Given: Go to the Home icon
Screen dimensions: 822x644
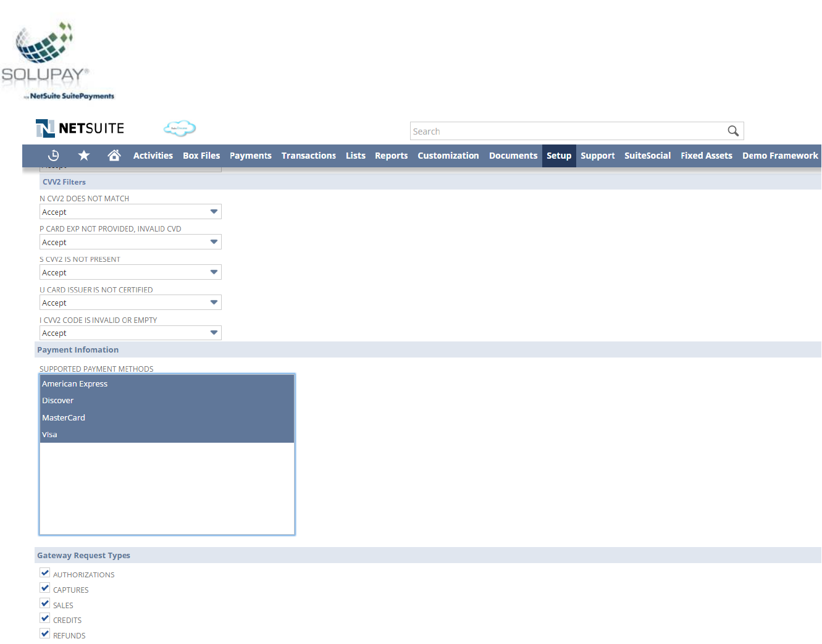Looking at the screenshot, I should coord(114,156).
